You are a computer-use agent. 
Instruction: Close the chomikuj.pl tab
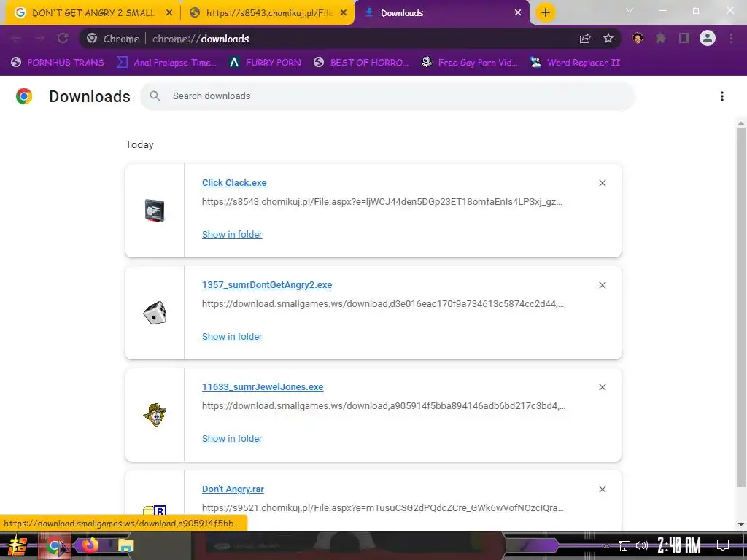pyautogui.click(x=344, y=13)
